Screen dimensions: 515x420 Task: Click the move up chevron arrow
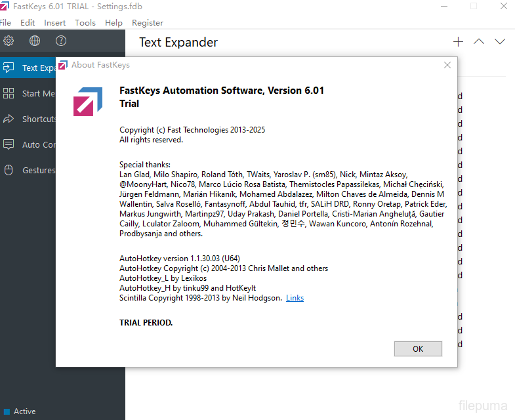pyautogui.click(x=479, y=41)
